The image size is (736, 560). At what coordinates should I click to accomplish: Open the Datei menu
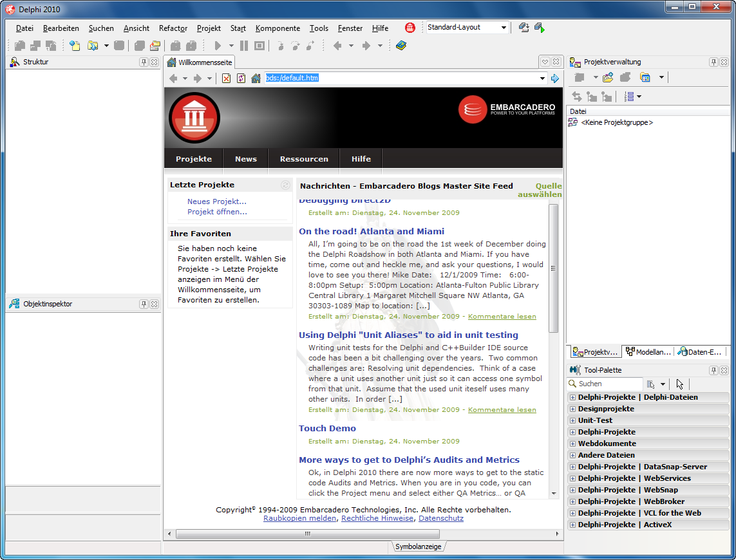(x=24, y=28)
